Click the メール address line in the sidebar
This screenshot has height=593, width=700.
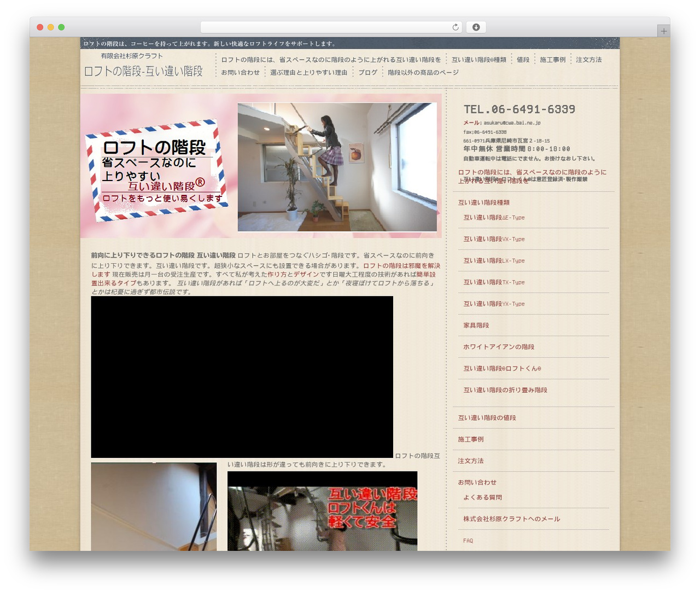coord(502,123)
